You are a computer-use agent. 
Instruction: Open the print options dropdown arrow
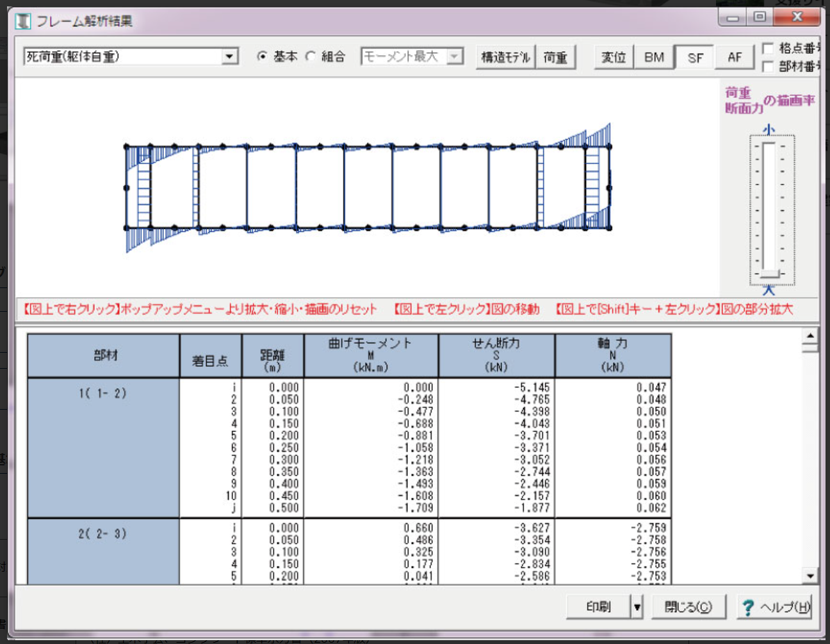coord(637,607)
